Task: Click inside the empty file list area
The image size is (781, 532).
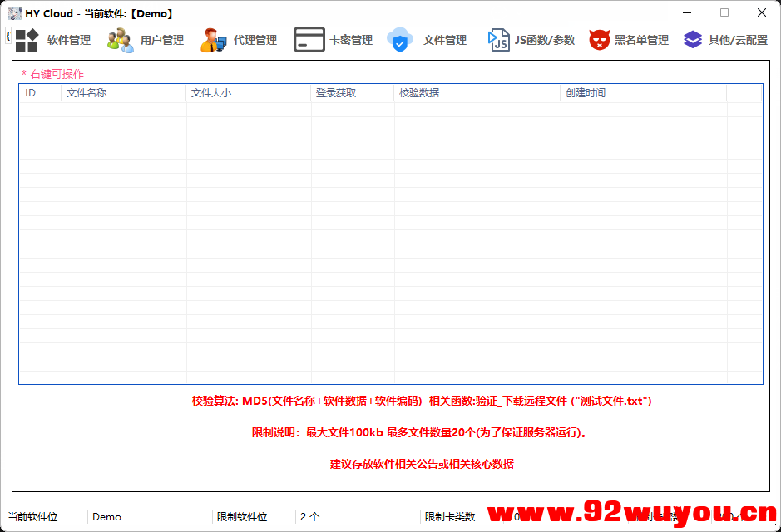Action: pyautogui.click(x=391, y=241)
